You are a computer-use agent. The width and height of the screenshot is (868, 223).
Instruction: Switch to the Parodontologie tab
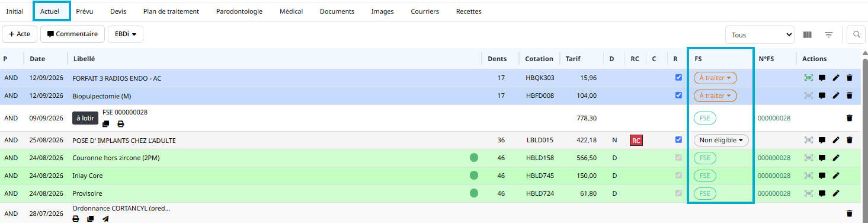239,11
